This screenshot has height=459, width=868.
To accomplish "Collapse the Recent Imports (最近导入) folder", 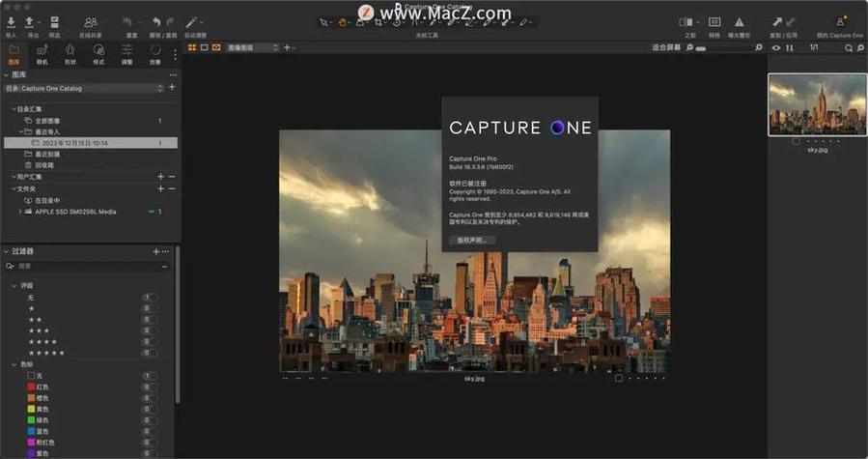I will [21, 131].
